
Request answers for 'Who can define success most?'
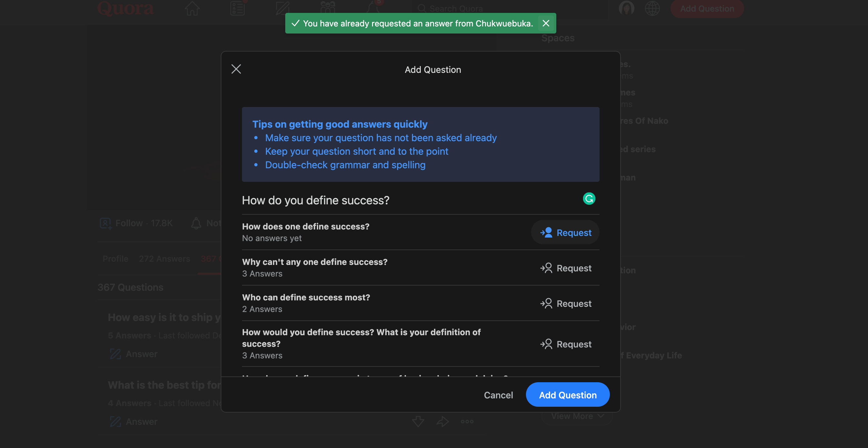click(565, 303)
